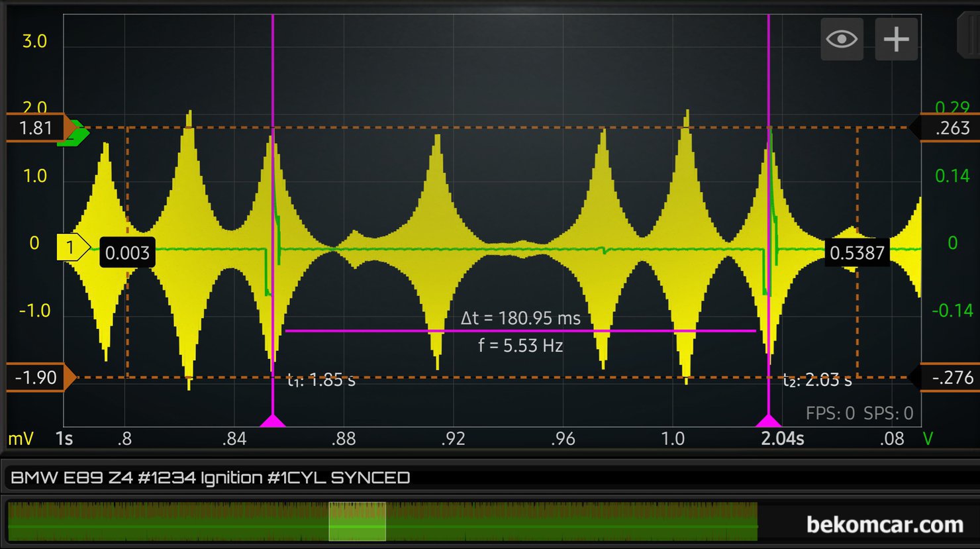Click the 0.003 cursor value label
980x549 pixels.
(x=127, y=253)
